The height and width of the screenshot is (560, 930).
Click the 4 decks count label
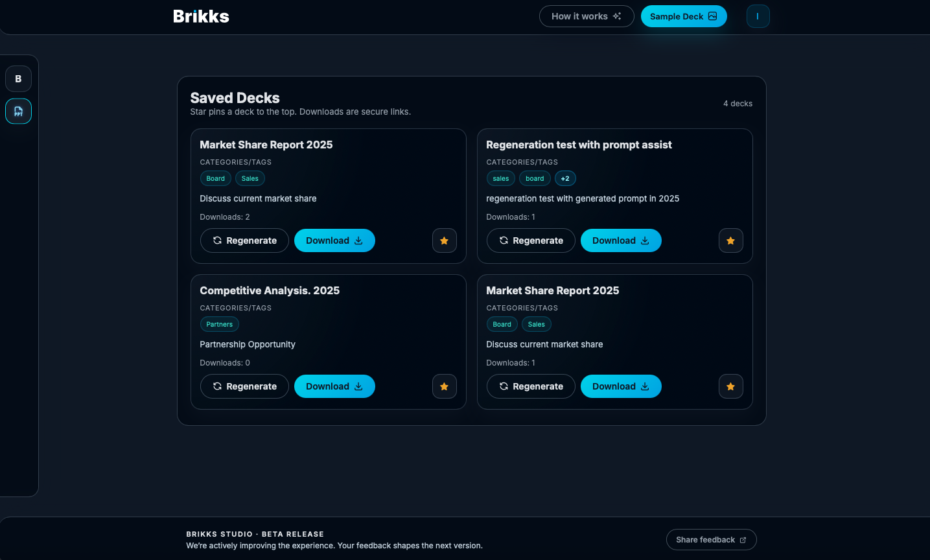tap(738, 104)
